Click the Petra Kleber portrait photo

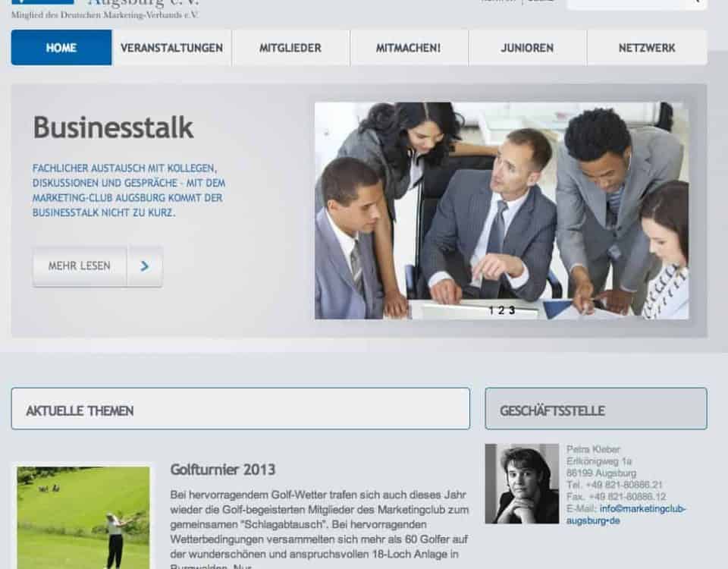click(522, 483)
